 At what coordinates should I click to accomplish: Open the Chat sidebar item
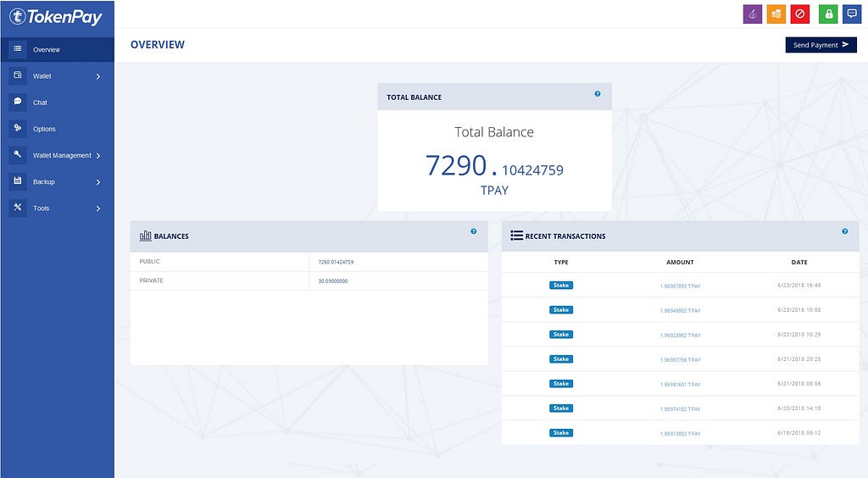(57, 103)
